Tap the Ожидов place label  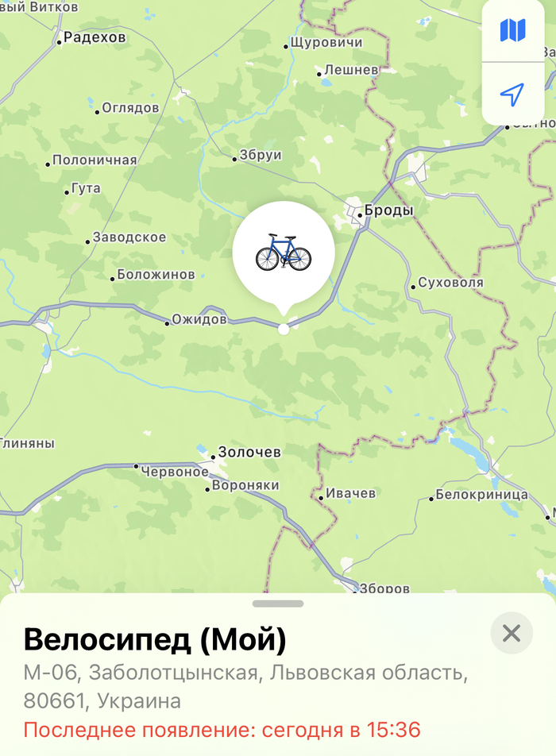[199, 319]
